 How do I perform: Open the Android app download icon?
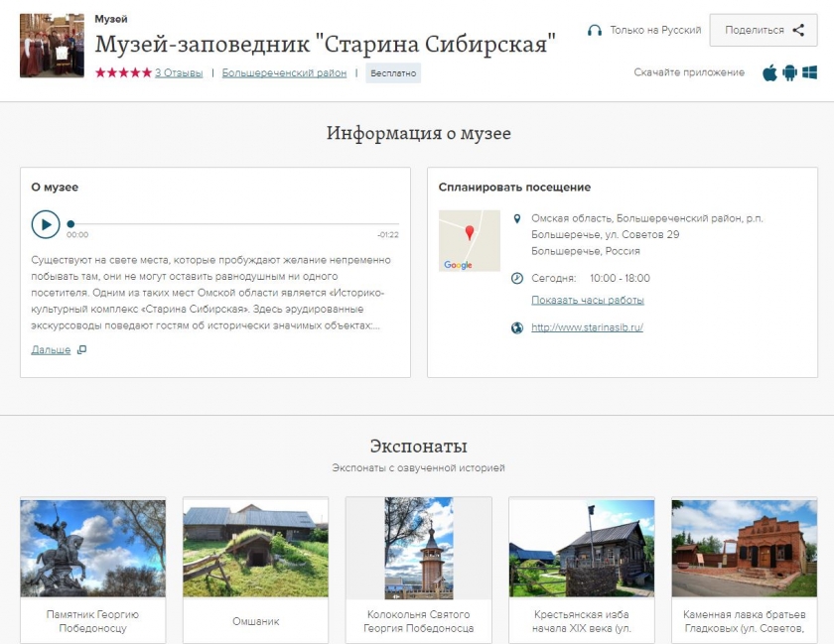coord(790,72)
